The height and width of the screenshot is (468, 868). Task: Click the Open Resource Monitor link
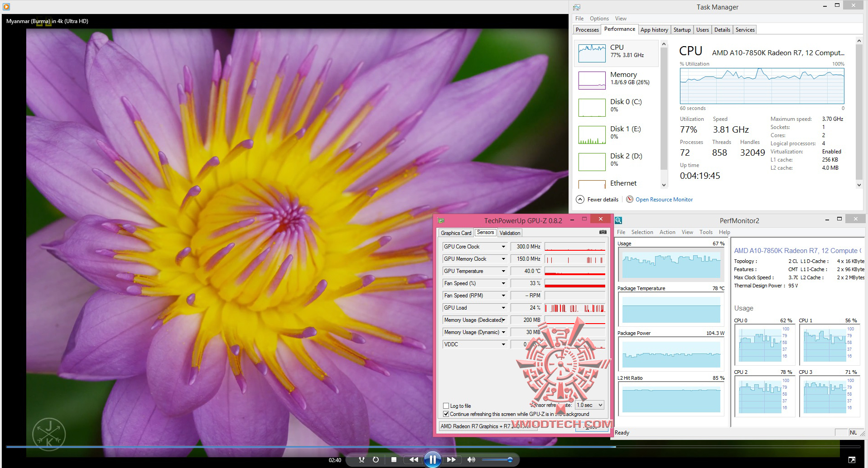tap(664, 200)
